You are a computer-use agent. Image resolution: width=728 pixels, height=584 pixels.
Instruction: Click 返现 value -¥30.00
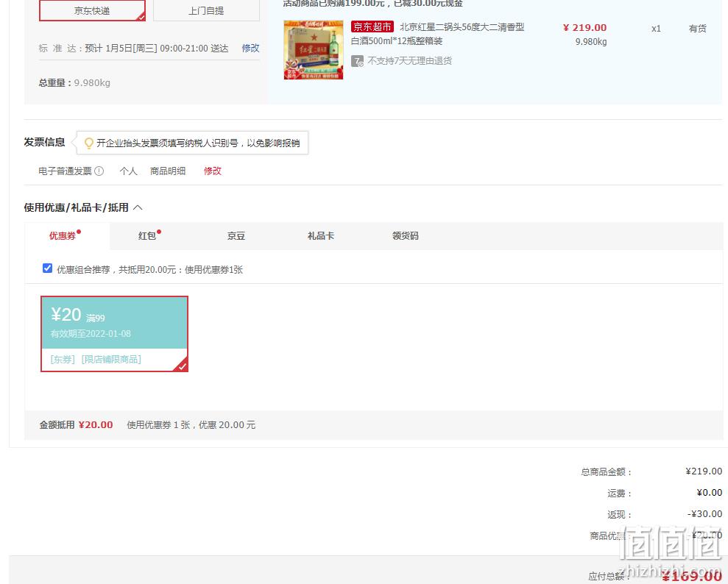click(704, 514)
